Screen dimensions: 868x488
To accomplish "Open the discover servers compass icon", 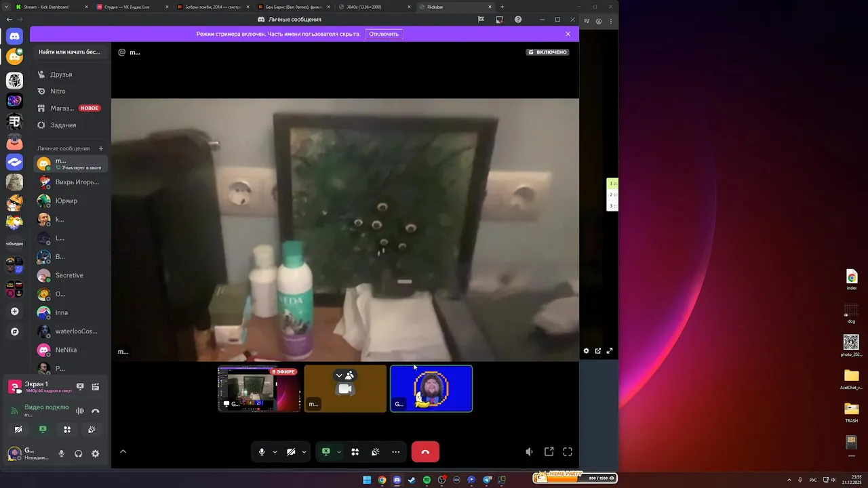I will [x=15, y=331].
